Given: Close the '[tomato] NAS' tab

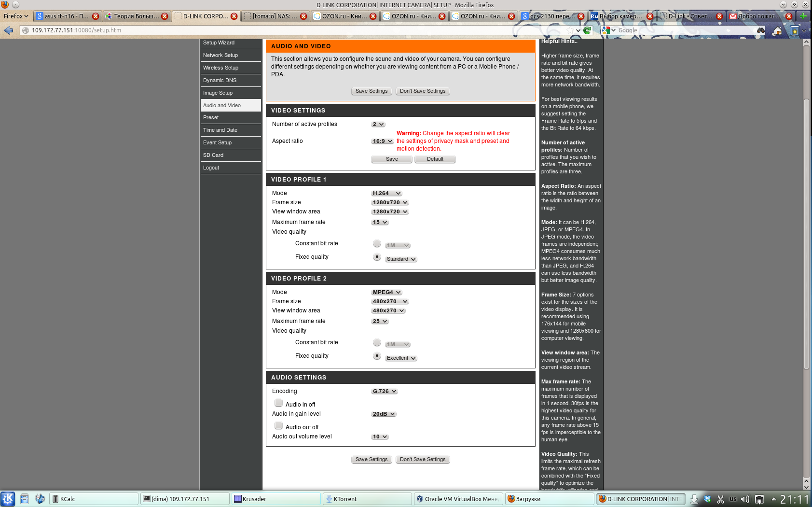Looking at the screenshot, I should tap(303, 16).
